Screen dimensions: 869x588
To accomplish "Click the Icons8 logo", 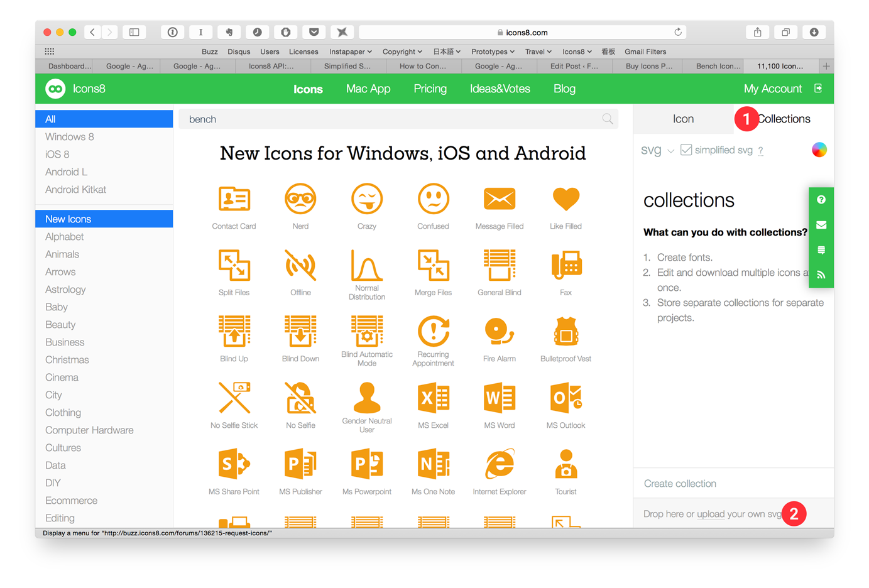I will 55,89.
